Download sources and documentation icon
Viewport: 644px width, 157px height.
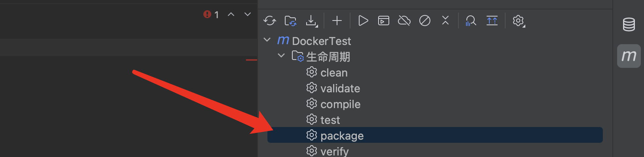(x=312, y=21)
